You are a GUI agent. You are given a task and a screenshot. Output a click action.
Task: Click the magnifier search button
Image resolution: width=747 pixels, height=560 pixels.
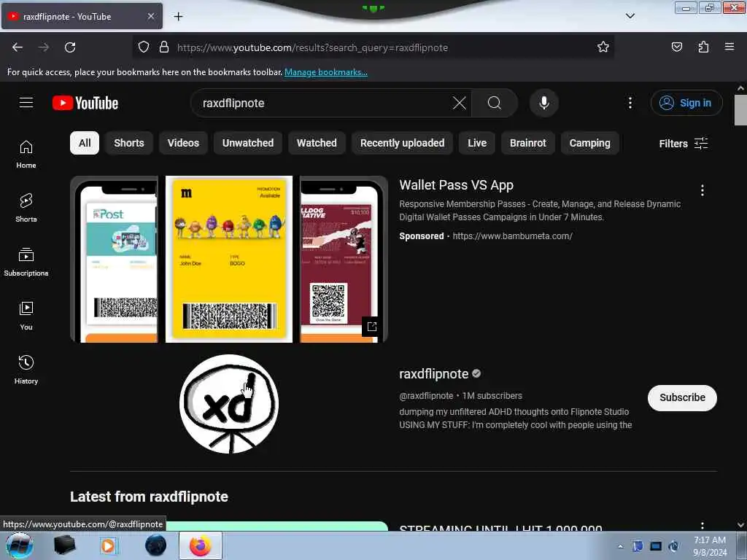(x=494, y=103)
